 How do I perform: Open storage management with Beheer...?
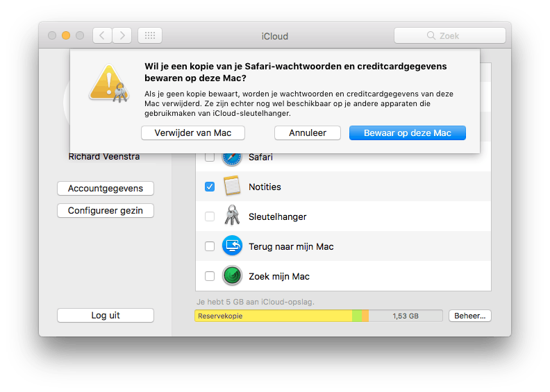(470, 316)
